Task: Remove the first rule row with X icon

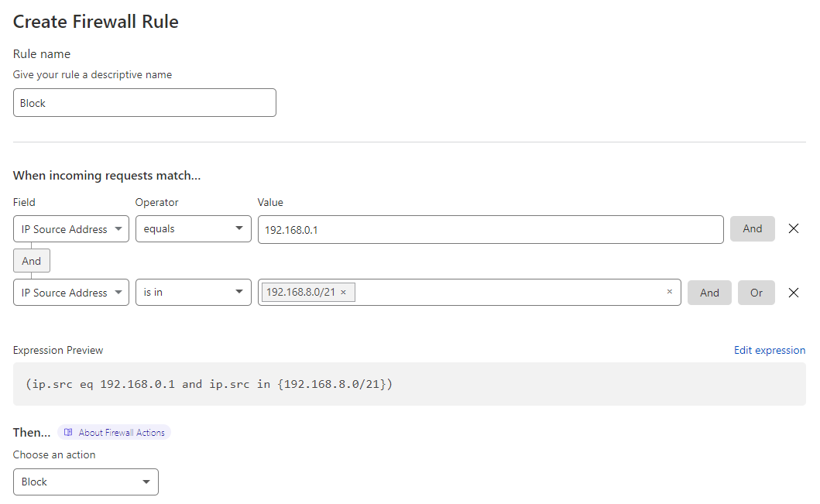Action: 793,229
